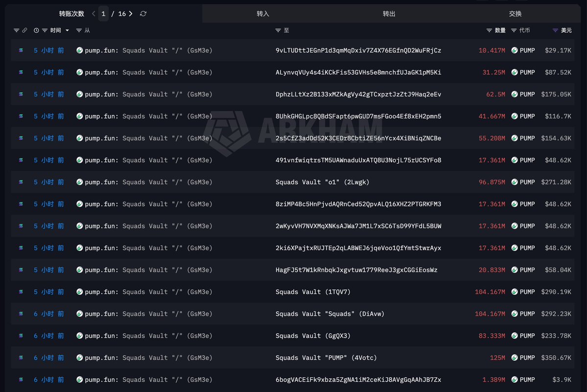Open Solana transaction icon for 1.389M row
The width and height of the screenshot is (587, 392).
[x=21, y=380]
